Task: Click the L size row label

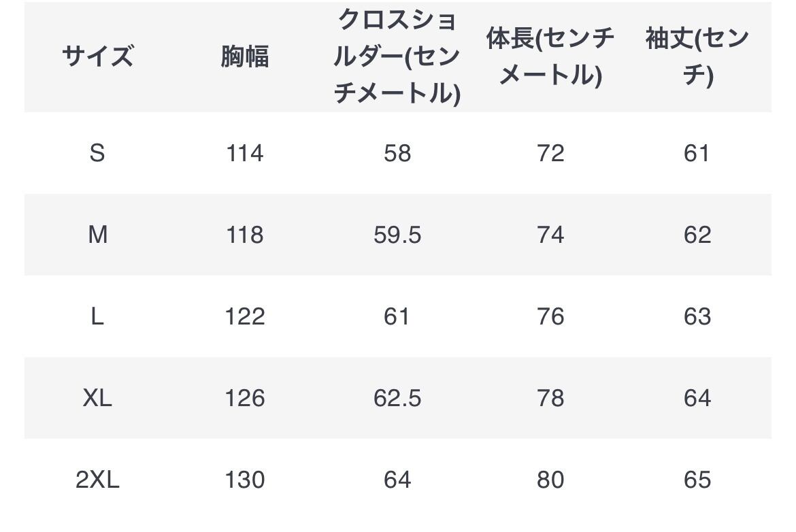Action: click(97, 316)
